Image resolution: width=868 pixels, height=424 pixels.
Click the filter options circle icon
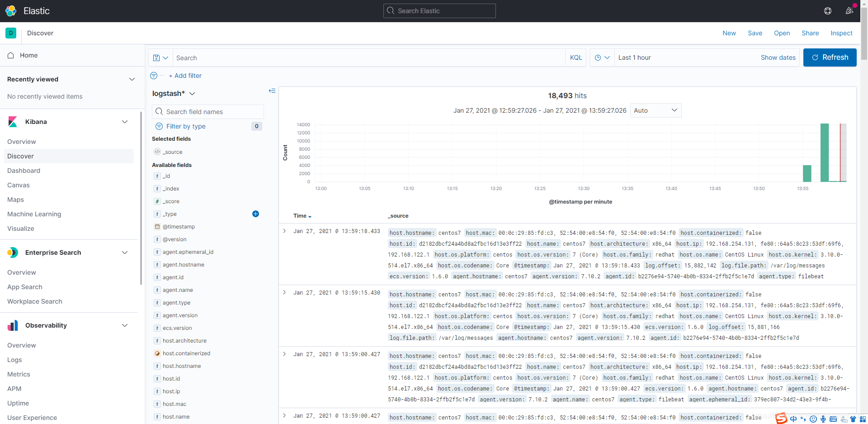(154, 76)
